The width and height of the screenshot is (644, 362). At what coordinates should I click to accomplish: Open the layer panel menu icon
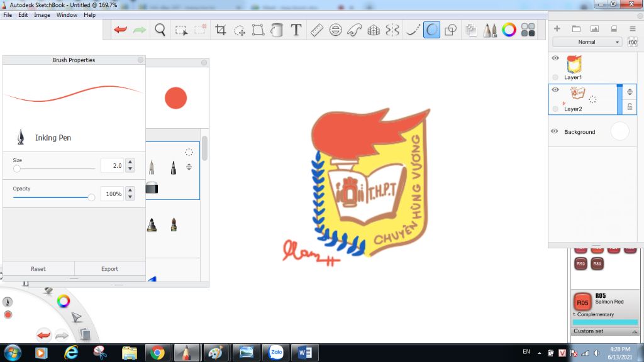pyautogui.click(x=633, y=28)
